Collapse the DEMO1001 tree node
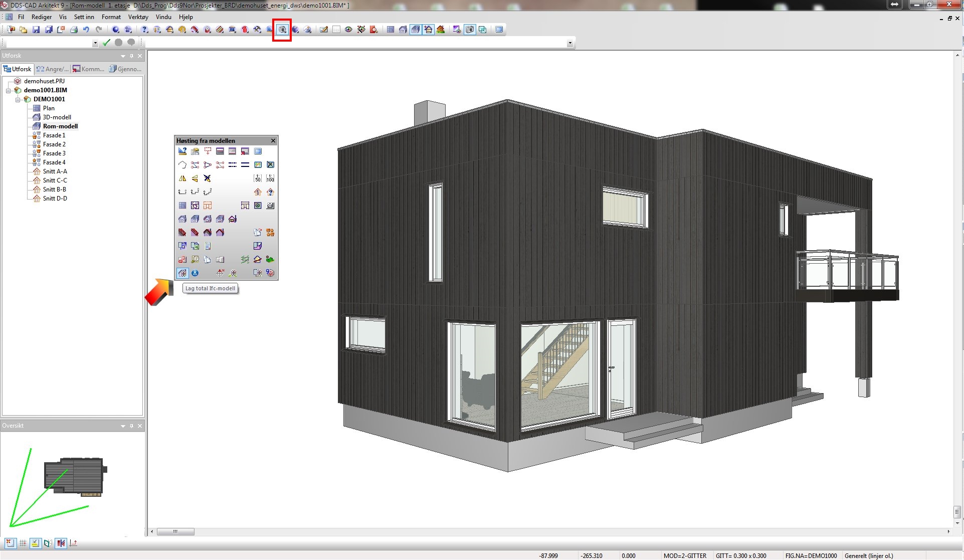The height and width of the screenshot is (560, 964). [x=18, y=100]
